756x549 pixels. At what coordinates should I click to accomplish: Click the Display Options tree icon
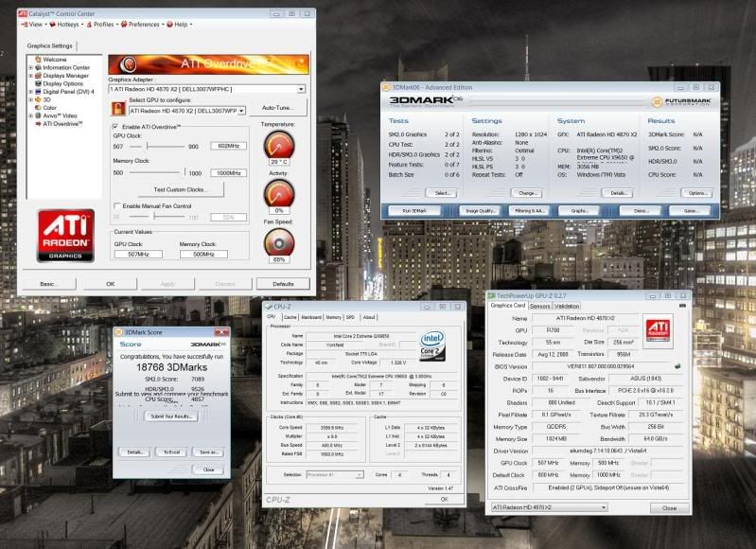point(38,83)
